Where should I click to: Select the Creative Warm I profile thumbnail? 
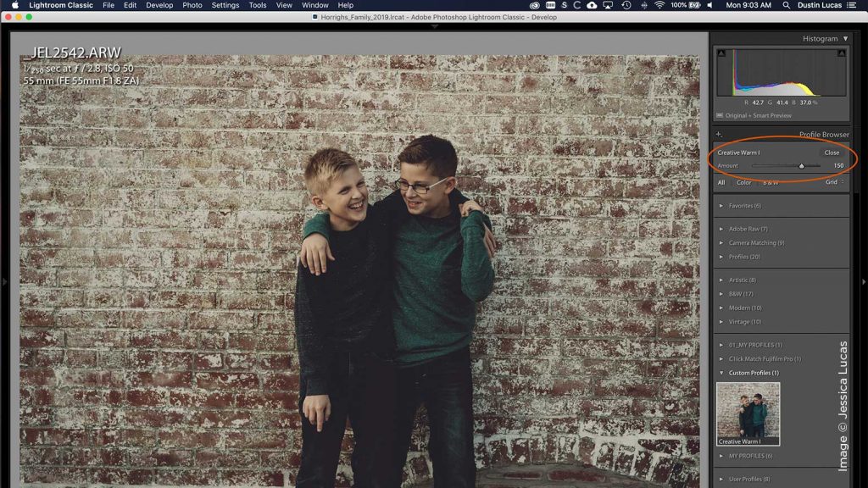point(748,413)
